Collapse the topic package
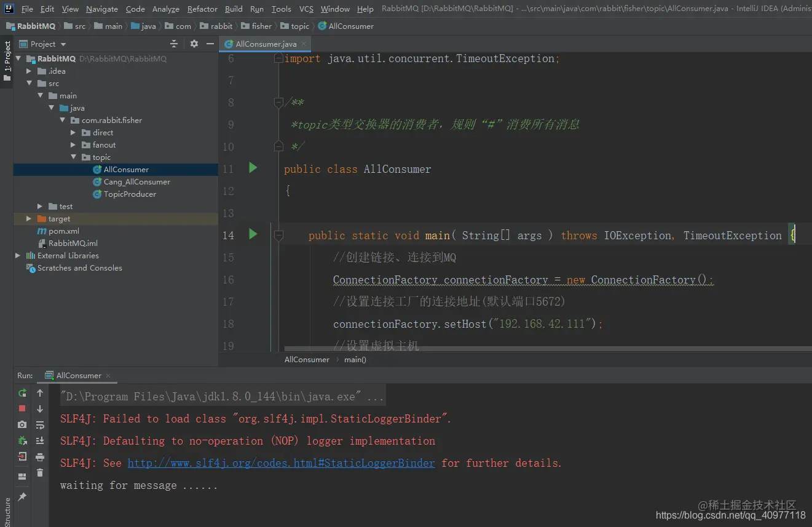 [x=73, y=157]
